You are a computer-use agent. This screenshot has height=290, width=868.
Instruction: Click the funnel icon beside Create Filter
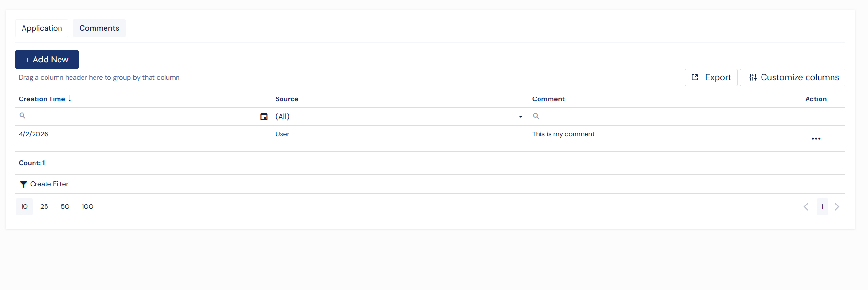tap(23, 184)
